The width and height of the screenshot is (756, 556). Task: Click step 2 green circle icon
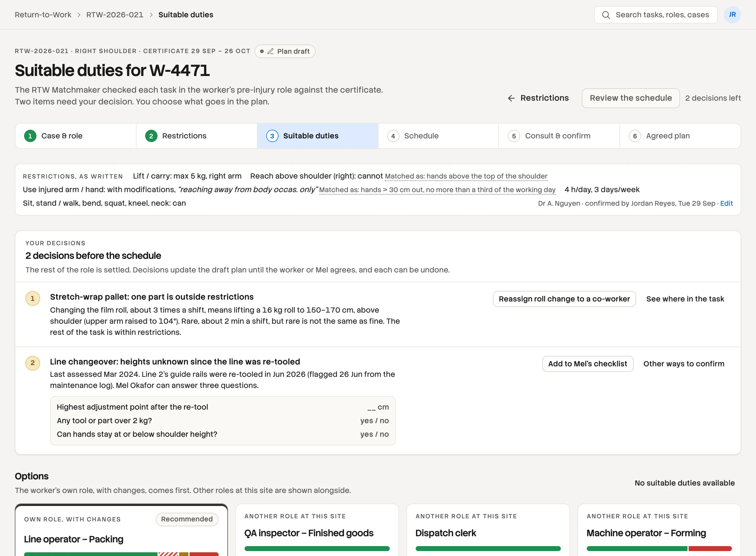click(x=151, y=136)
